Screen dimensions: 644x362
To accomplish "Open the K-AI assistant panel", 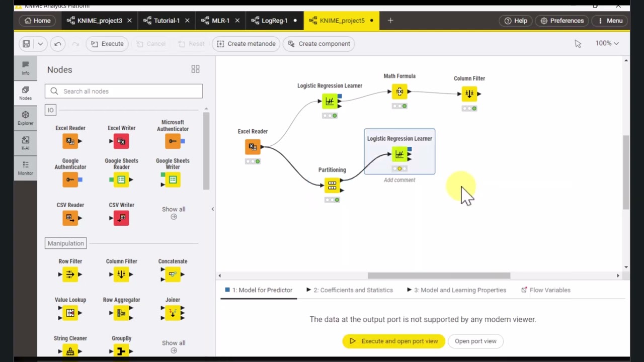I will (x=26, y=143).
